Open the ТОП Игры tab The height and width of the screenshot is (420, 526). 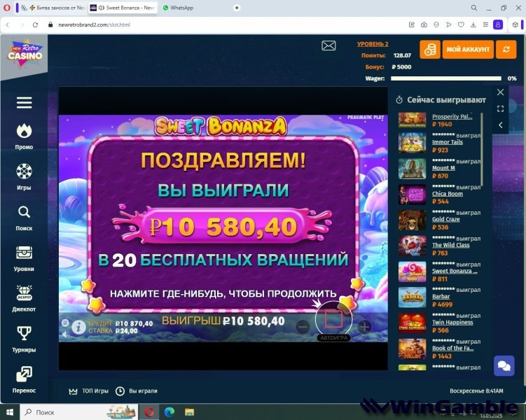point(88,391)
